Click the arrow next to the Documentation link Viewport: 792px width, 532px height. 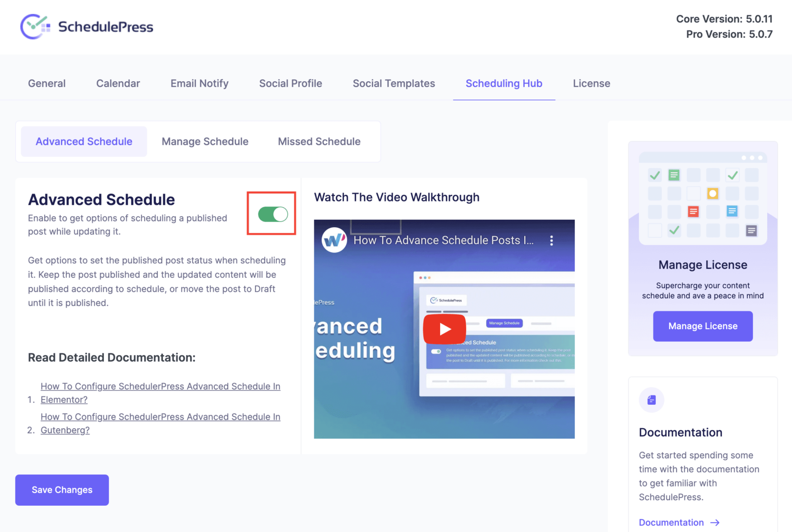point(714,522)
